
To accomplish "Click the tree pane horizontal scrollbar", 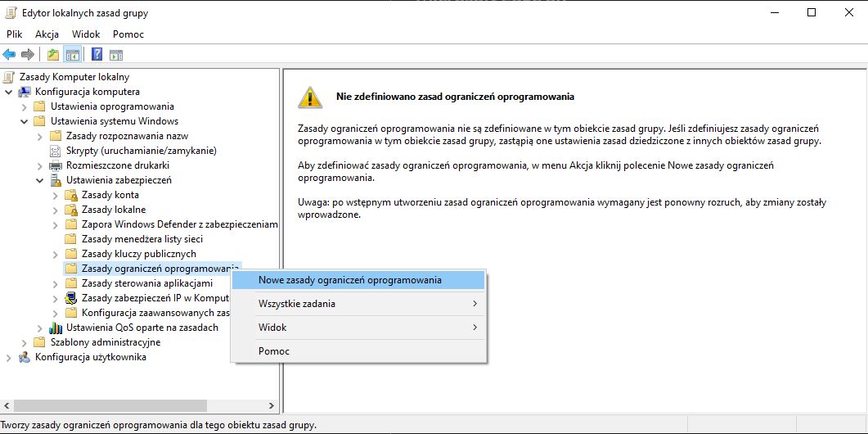I will (110, 405).
